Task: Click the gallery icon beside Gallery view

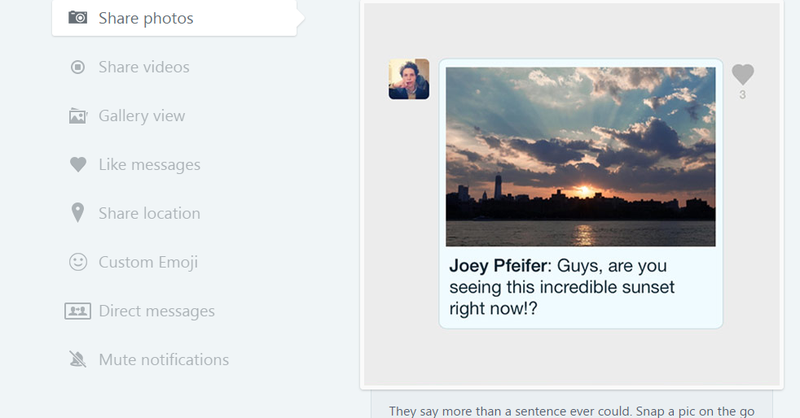Action: tap(78, 116)
